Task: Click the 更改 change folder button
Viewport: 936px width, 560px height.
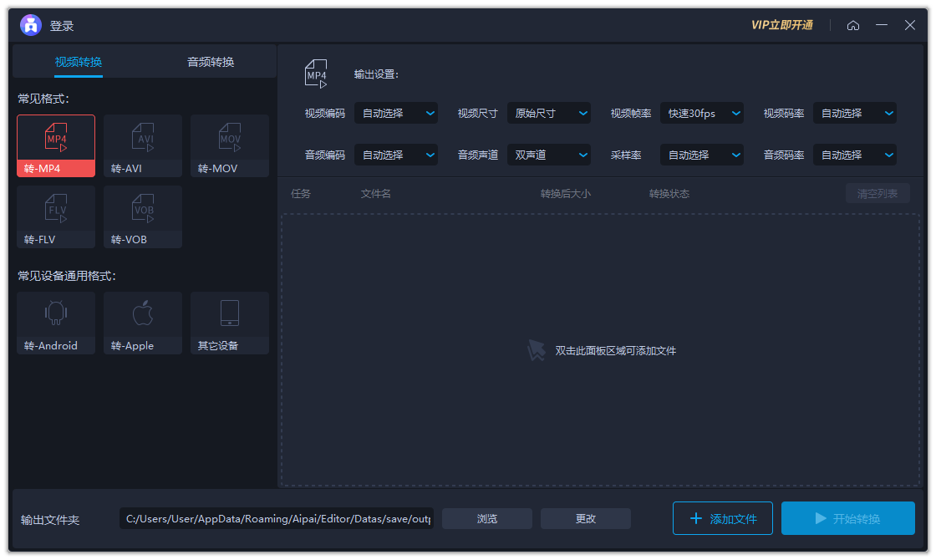Action: pyautogui.click(x=586, y=519)
